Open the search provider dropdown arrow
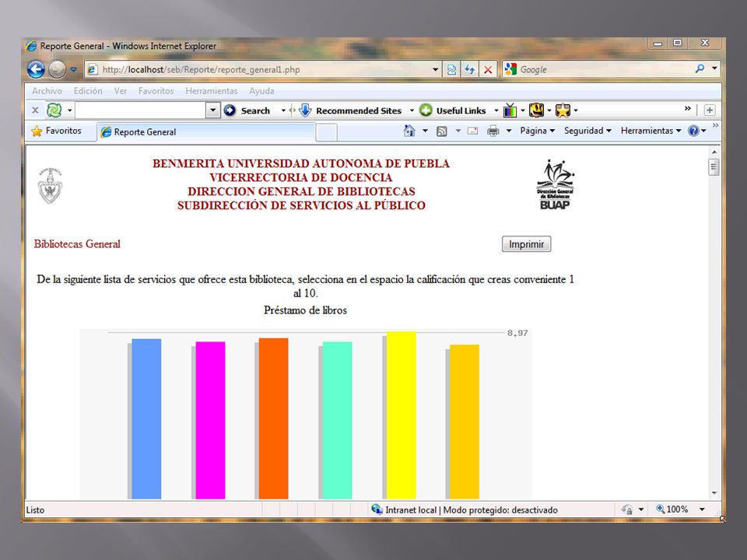 [x=714, y=69]
